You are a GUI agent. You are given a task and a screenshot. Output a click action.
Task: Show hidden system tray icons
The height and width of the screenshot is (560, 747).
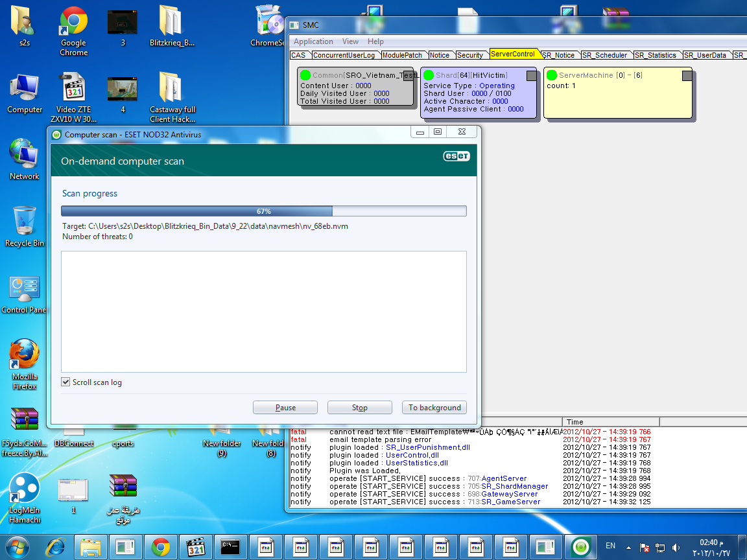[628, 548]
